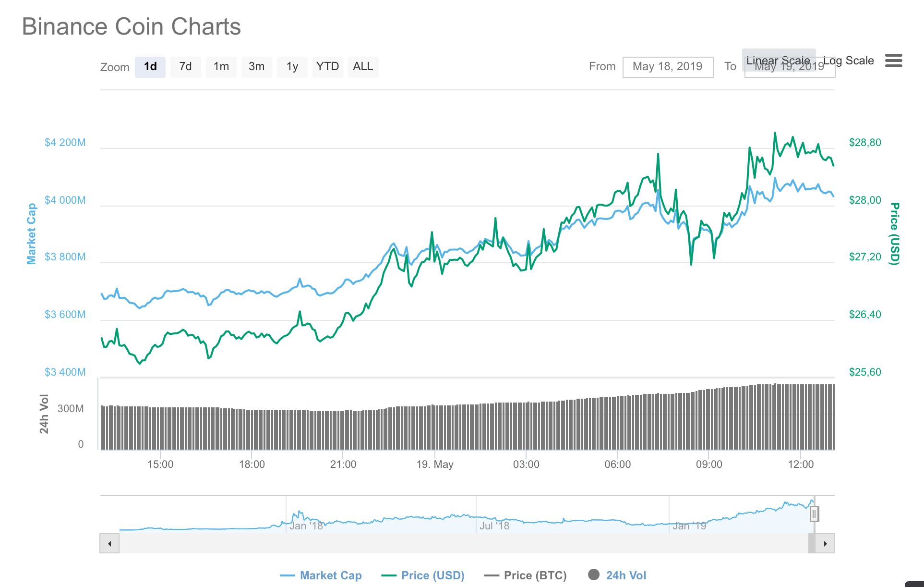Click Jan '18 region in navigator
Image resolution: width=924 pixels, height=587 pixels.
pos(306,526)
